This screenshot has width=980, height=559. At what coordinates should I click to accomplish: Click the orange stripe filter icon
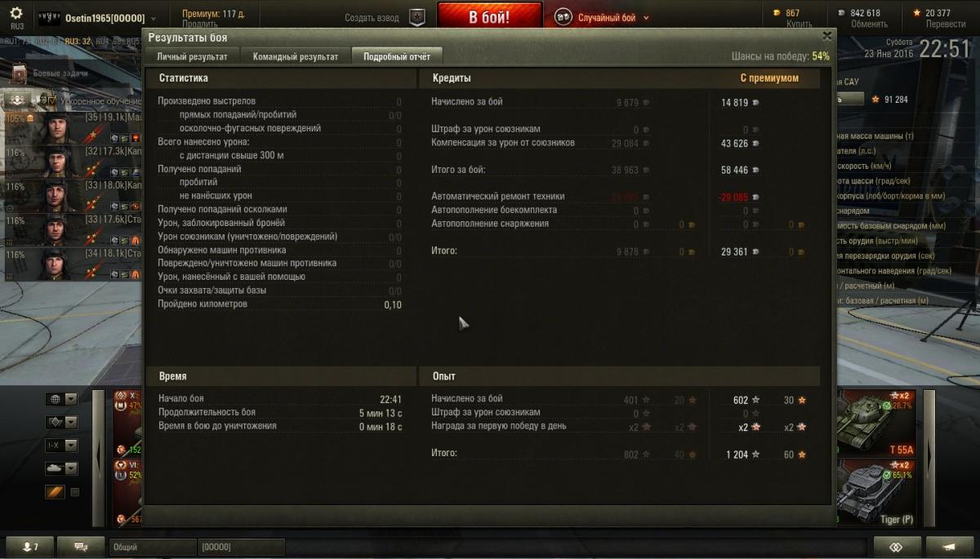tap(55, 492)
